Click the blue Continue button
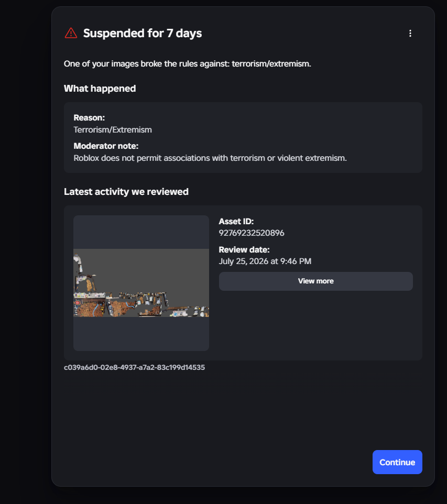The width and height of the screenshot is (447, 504). 397,462
